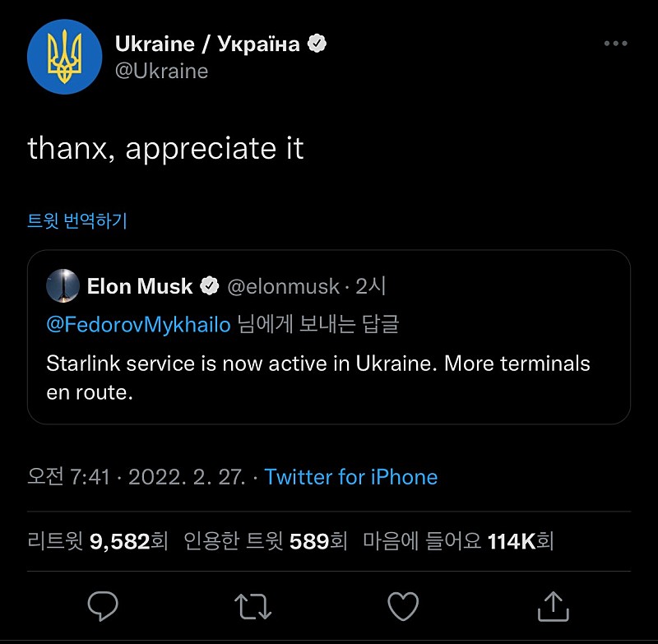Open the three-dot more options menu
This screenshot has width=658, height=644.
(615, 44)
